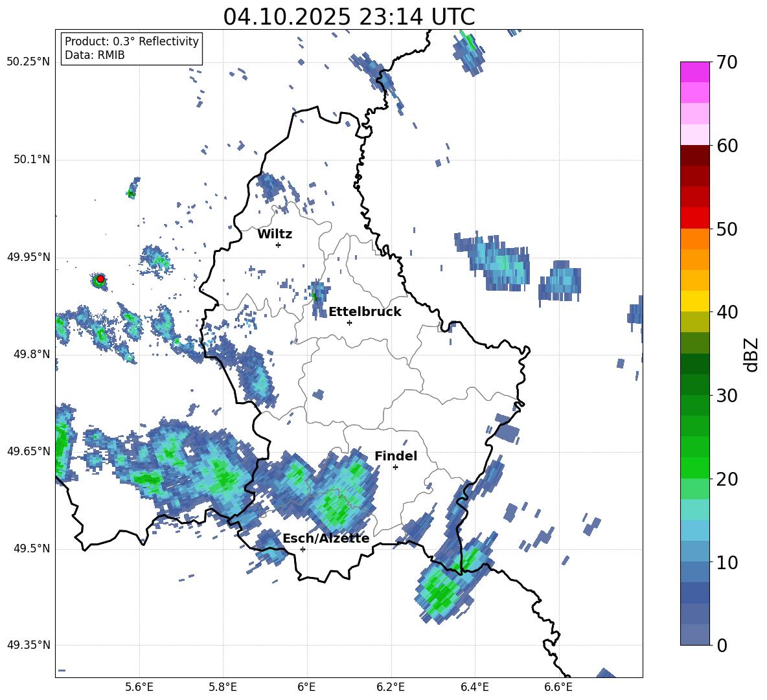
Task: Click the 30 tick on colorbar
Action: [x=727, y=396]
